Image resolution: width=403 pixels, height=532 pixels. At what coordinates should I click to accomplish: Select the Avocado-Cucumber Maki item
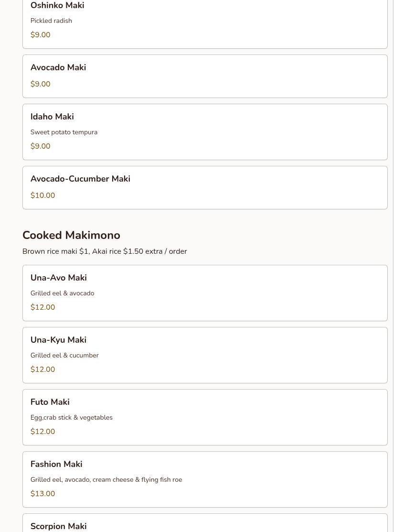click(x=80, y=179)
